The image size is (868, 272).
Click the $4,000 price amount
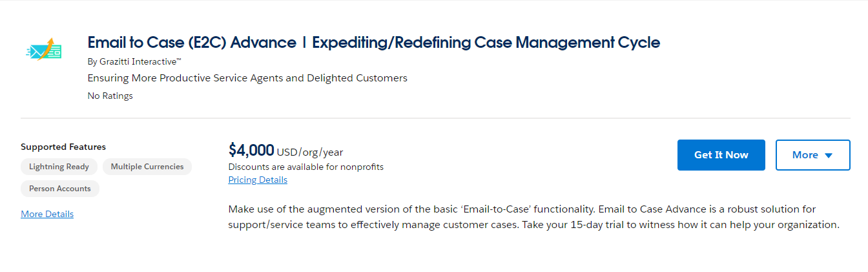(251, 151)
